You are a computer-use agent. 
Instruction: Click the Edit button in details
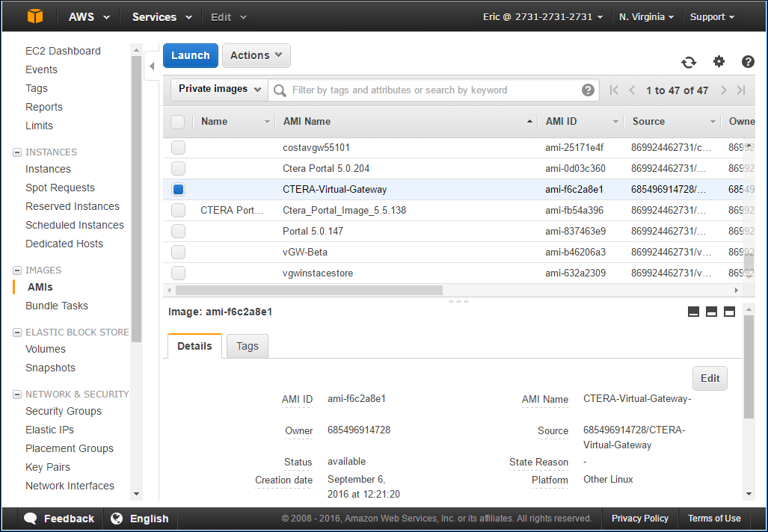710,378
